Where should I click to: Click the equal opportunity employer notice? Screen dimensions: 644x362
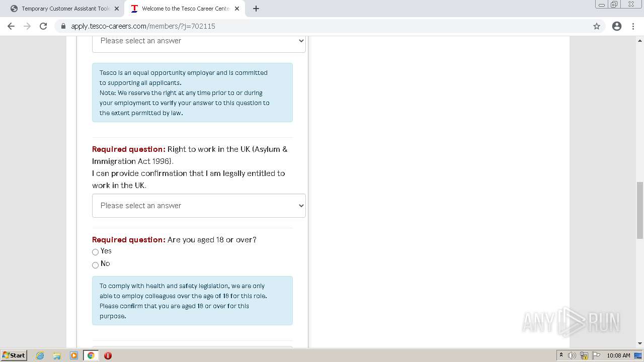coord(192,93)
